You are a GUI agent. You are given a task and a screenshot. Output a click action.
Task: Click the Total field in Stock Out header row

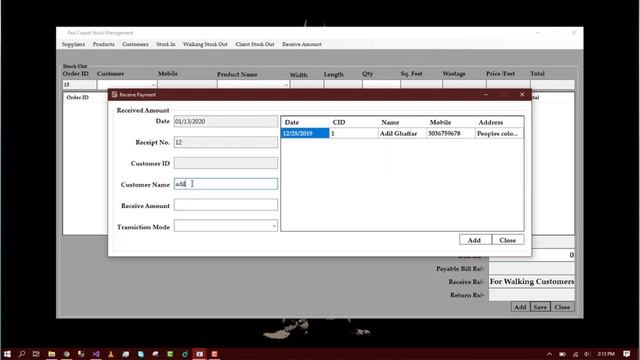click(x=552, y=84)
